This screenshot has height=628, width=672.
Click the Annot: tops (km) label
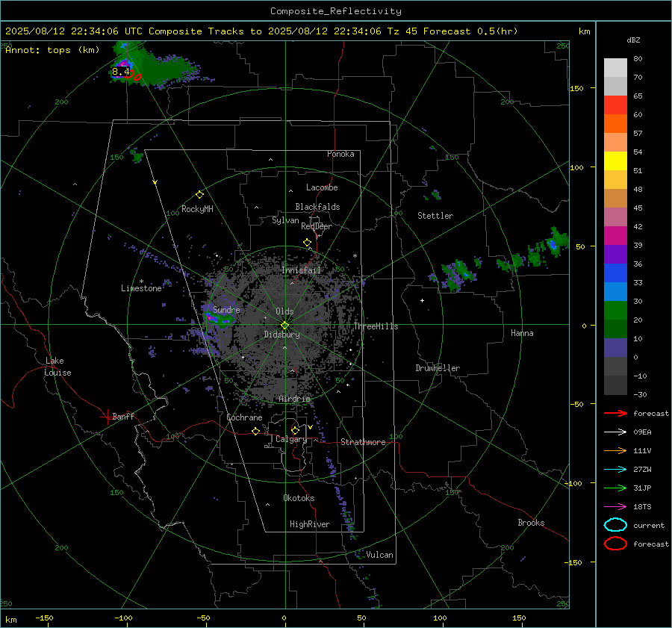pos(52,50)
